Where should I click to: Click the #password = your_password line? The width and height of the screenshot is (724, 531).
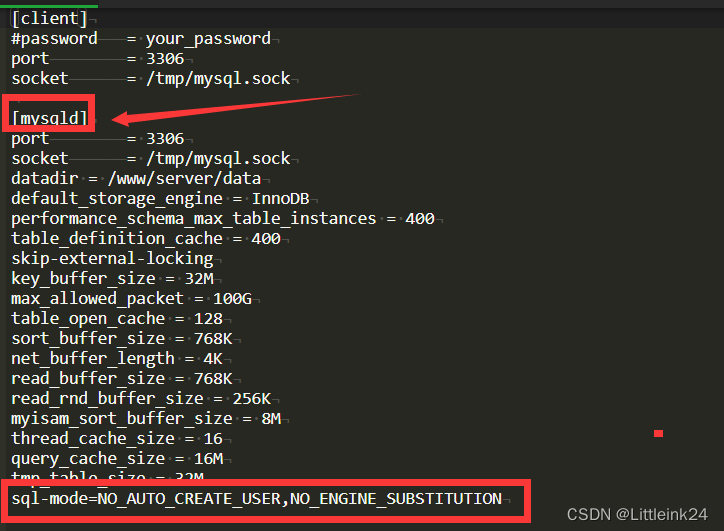[141, 38]
